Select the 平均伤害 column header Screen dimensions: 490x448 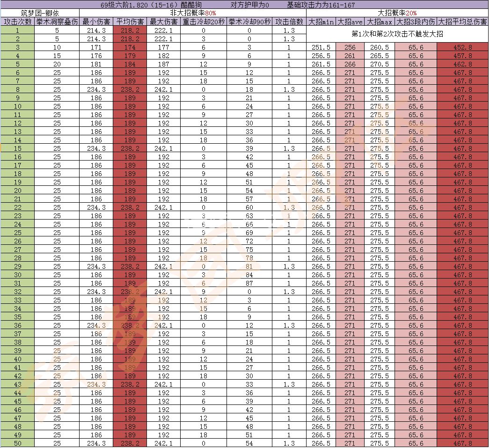pyautogui.click(x=130, y=22)
